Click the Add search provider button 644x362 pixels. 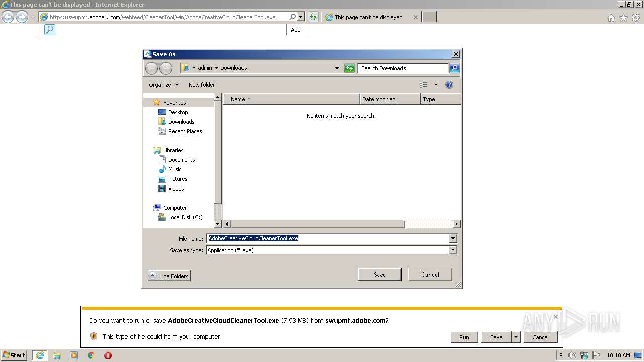tap(296, 30)
